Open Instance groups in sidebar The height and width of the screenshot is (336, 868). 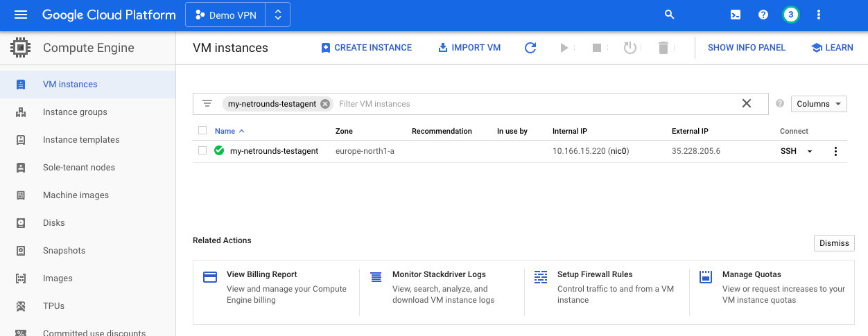(x=88, y=112)
